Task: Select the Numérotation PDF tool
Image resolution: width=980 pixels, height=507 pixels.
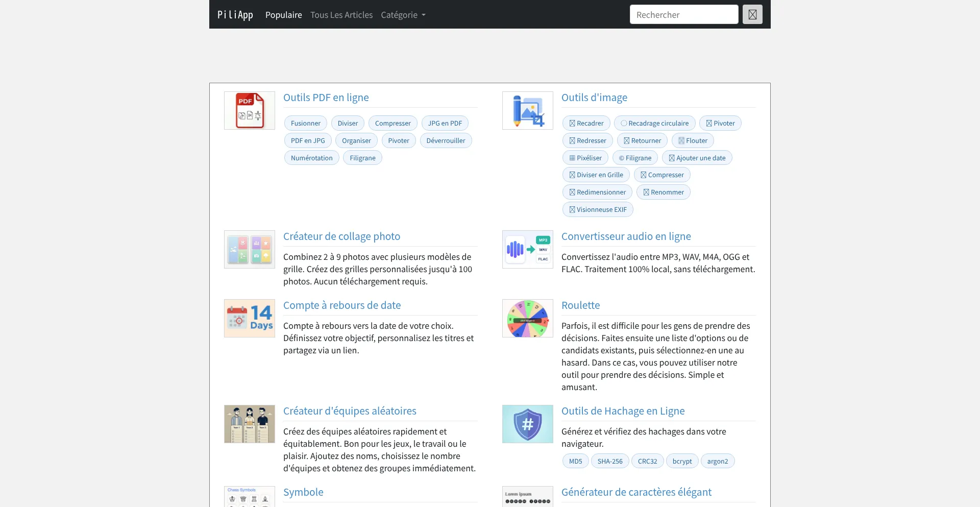Action: click(x=312, y=158)
